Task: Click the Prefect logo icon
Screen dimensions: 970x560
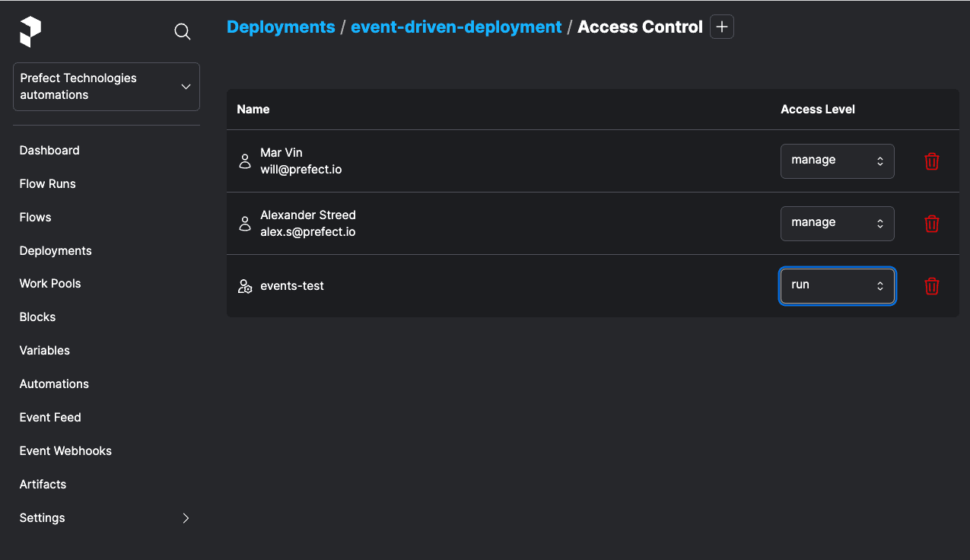Action: click(30, 32)
